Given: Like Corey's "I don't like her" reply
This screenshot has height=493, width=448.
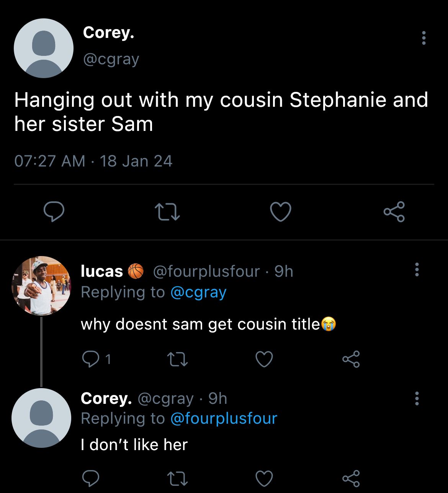Looking at the screenshot, I should (x=264, y=478).
